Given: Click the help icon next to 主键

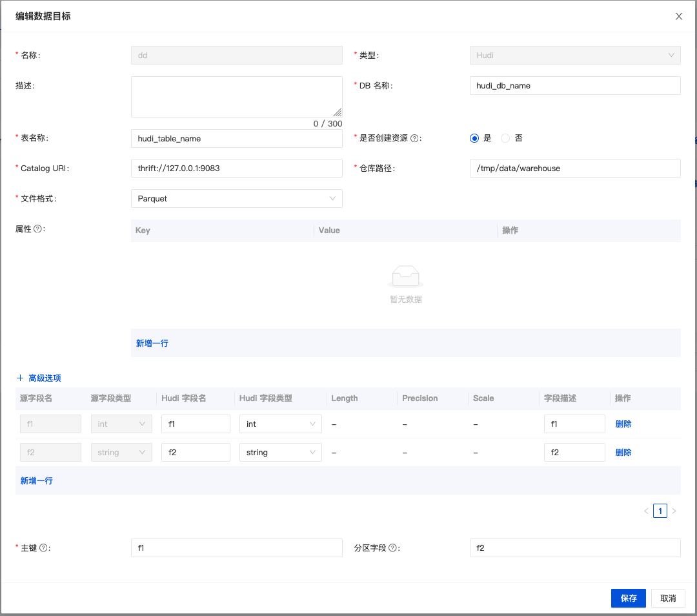Looking at the screenshot, I should click(x=44, y=548).
